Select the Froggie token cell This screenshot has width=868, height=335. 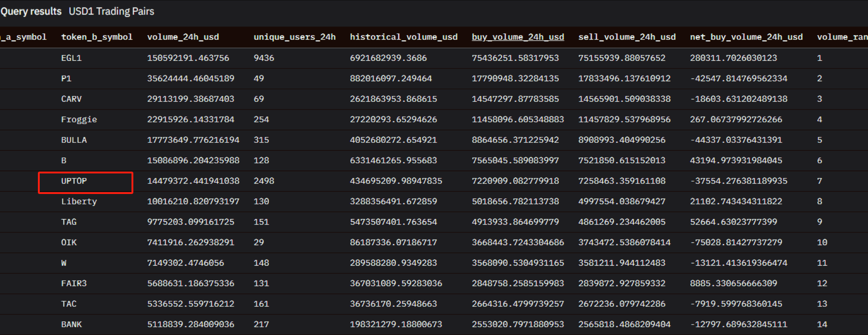[x=79, y=120]
